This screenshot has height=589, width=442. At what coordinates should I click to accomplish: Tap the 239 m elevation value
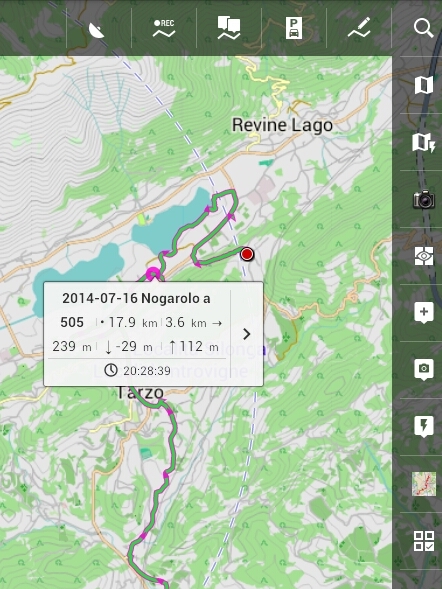pos(72,346)
